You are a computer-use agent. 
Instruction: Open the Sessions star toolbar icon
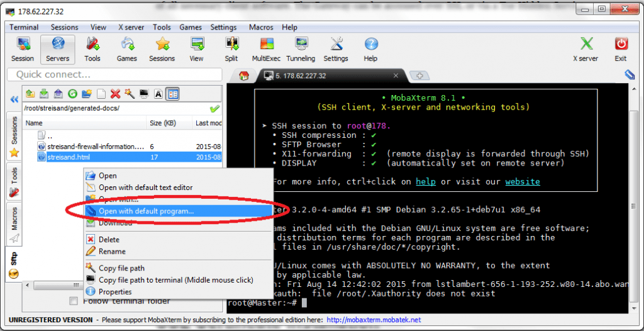coord(162,50)
